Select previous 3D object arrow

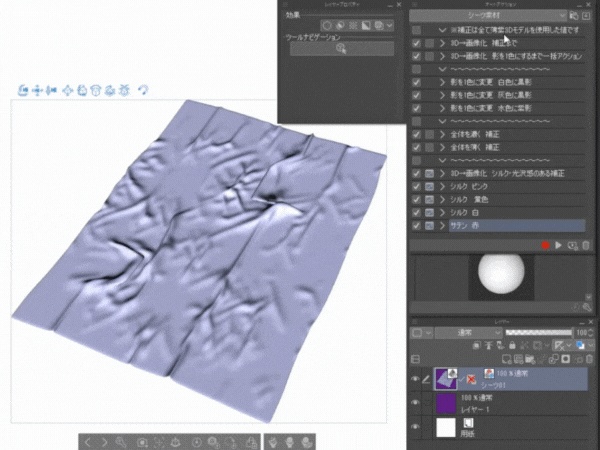(88, 442)
